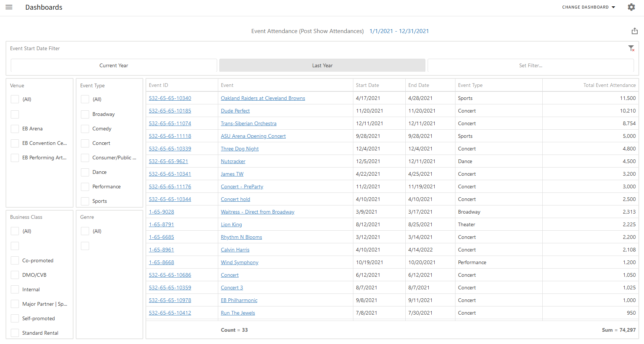The width and height of the screenshot is (644, 344).
Task: Sort by the End Date column header
Action: tap(430, 85)
